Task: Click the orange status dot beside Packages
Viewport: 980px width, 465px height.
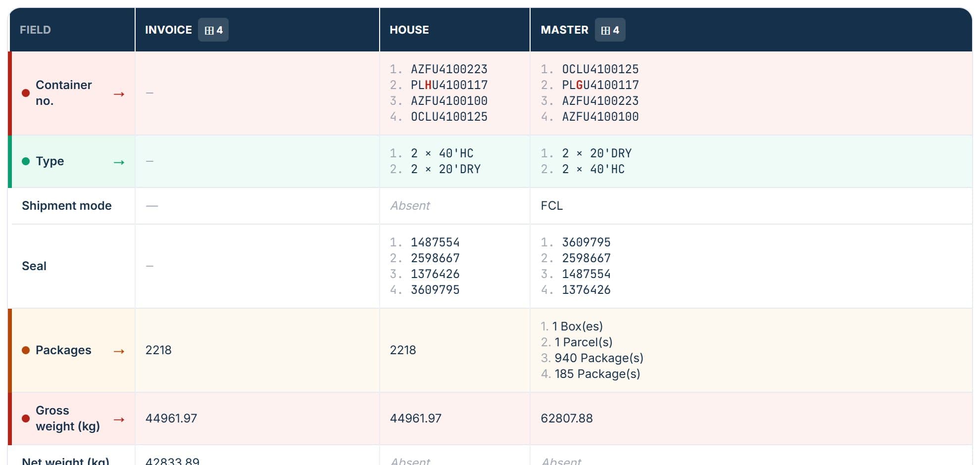Action: [26, 350]
